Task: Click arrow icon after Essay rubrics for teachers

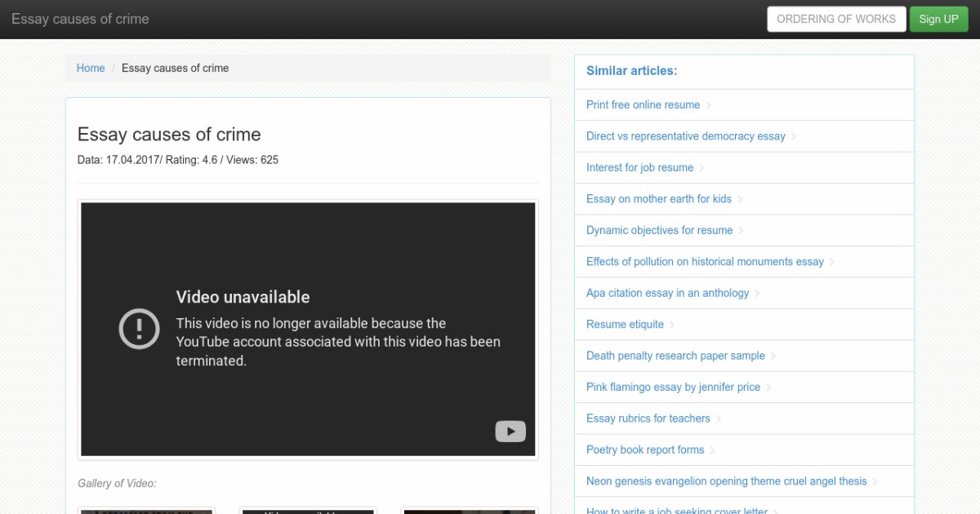Action: [x=719, y=419]
